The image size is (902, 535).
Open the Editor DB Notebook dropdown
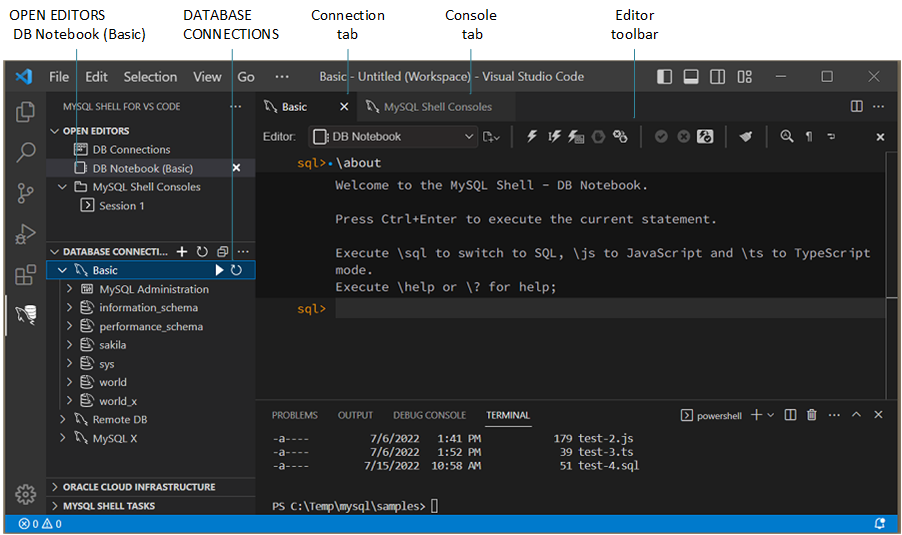(393, 137)
